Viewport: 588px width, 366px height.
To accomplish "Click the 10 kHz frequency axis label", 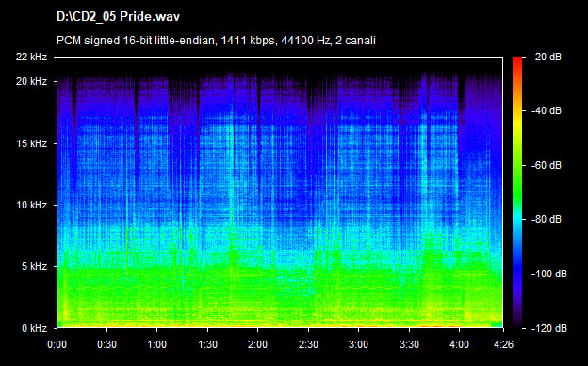I will click(x=31, y=206).
